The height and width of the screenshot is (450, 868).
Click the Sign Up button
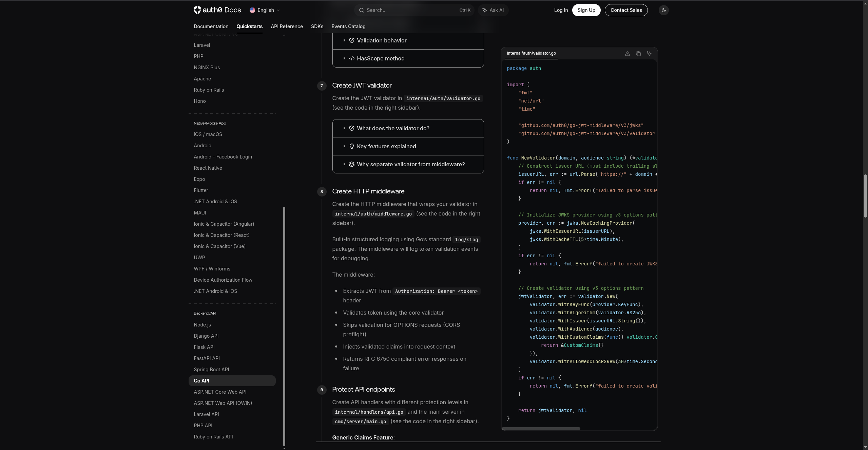tap(586, 10)
